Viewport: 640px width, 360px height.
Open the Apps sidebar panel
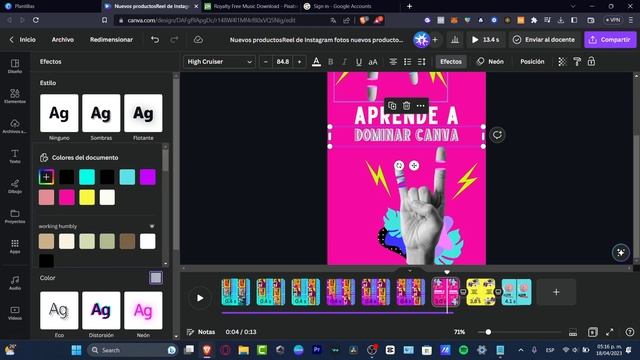(x=15, y=246)
